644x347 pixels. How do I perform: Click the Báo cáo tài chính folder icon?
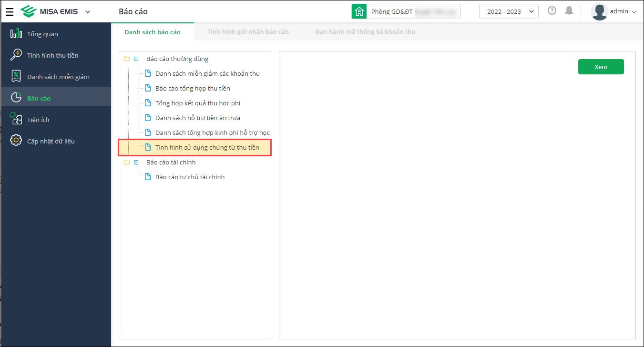(x=126, y=162)
